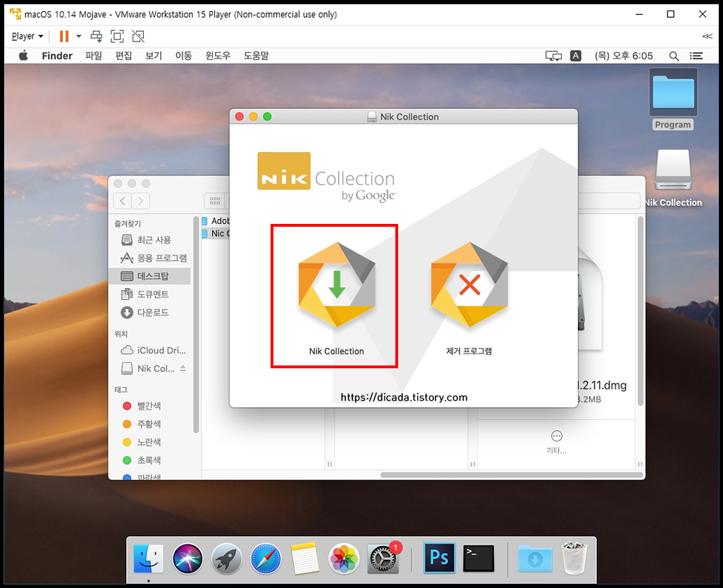This screenshot has height=588, width=723.
Task: Select the Adob folder row in Finder
Action: 216,221
